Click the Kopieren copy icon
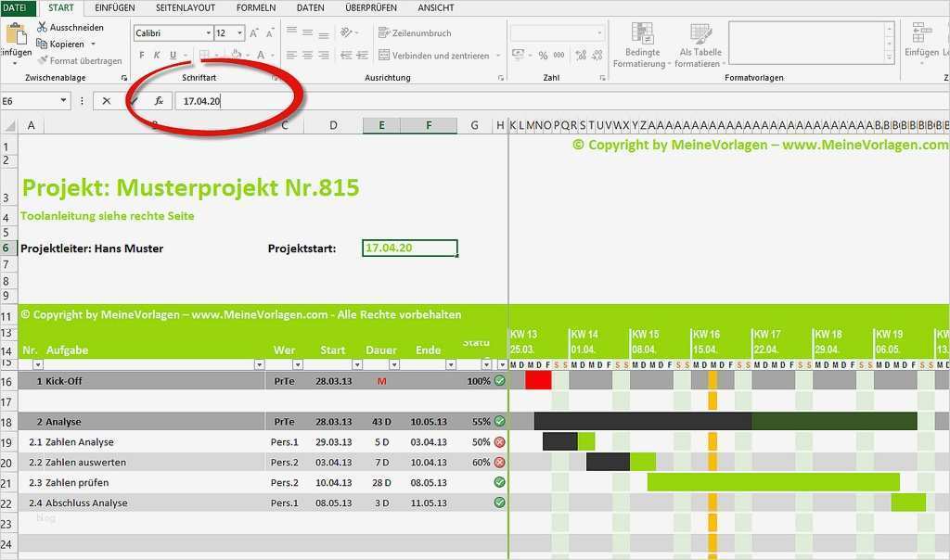 (x=42, y=44)
